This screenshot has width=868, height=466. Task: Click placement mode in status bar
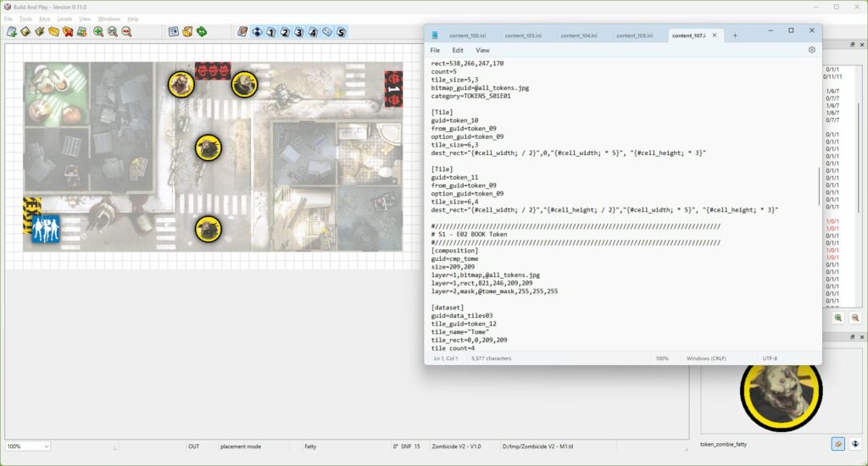240,446
